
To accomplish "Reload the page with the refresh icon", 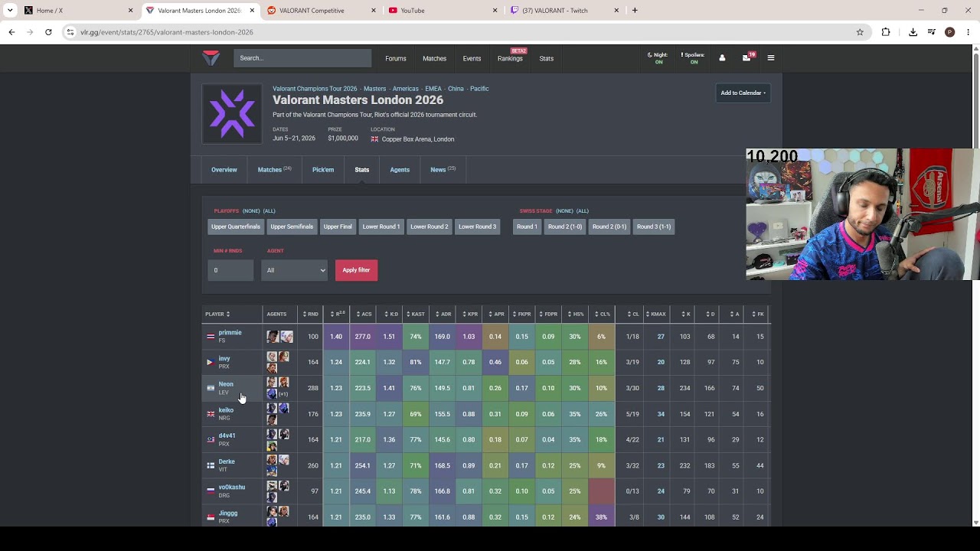I will click(x=48, y=32).
